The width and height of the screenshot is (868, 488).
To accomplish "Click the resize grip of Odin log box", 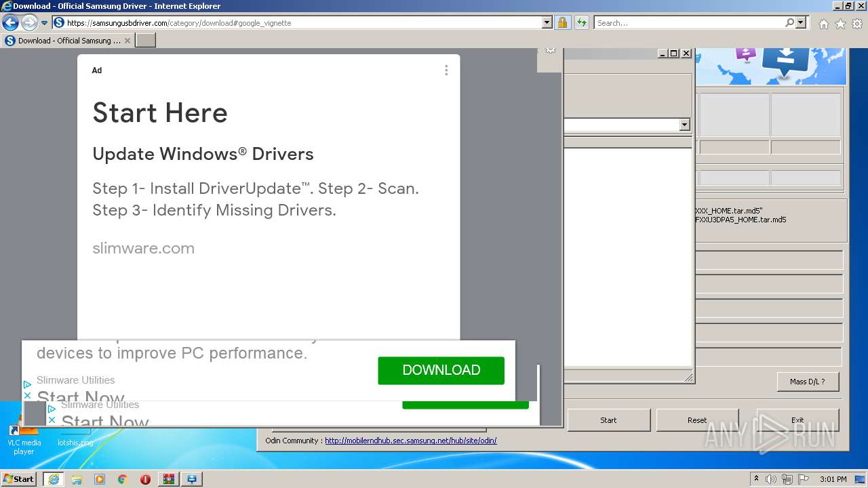I will [689, 378].
